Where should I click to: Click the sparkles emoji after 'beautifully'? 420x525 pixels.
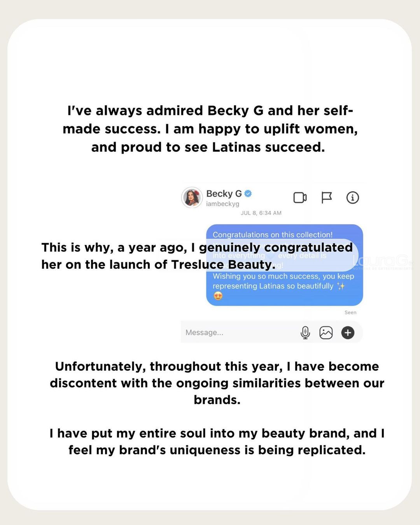pyautogui.click(x=341, y=286)
